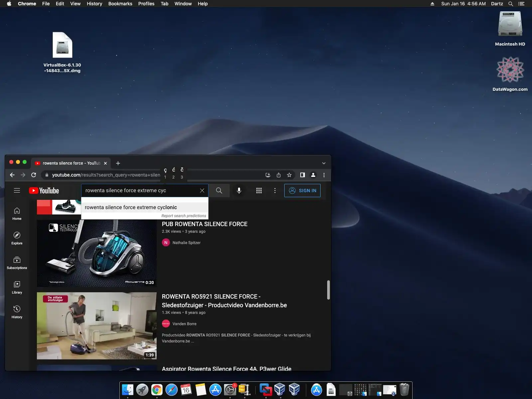Open the YouTube guide hamburger menu

(17, 191)
